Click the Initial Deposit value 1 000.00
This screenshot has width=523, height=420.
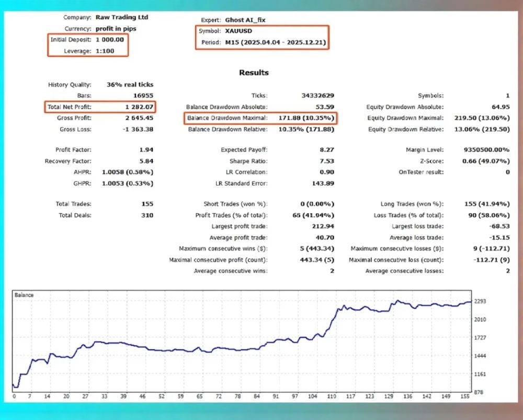[x=109, y=40]
